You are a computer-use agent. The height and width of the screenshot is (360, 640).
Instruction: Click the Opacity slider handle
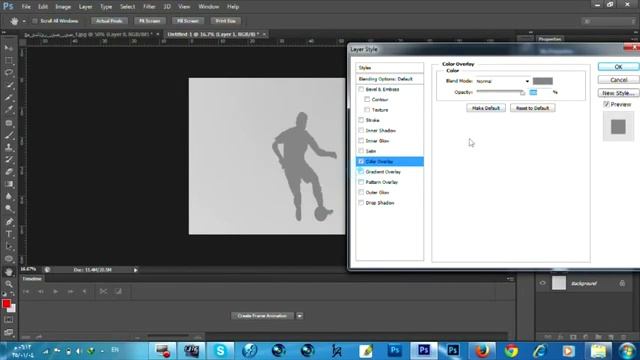(x=522, y=93)
